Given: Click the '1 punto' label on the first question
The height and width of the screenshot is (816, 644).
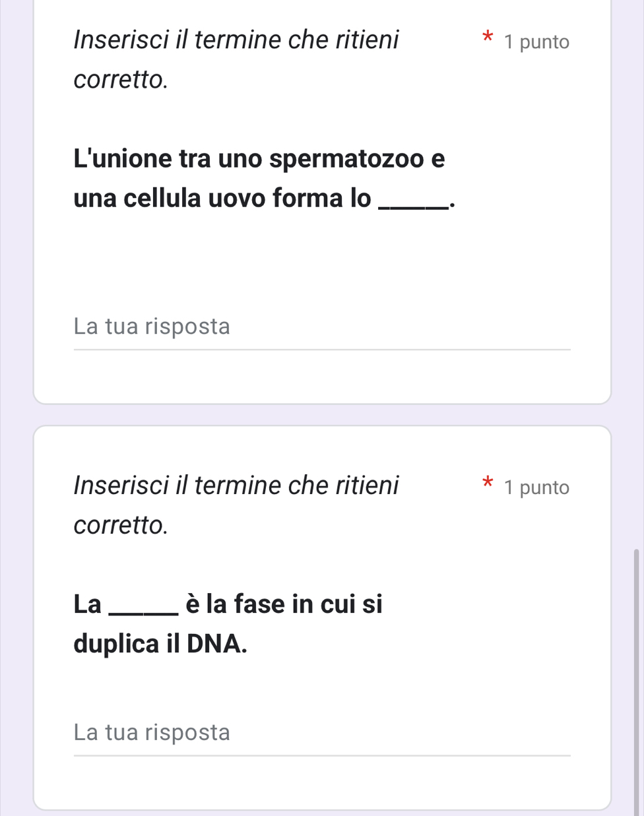Looking at the screenshot, I should tap(536, 42).
